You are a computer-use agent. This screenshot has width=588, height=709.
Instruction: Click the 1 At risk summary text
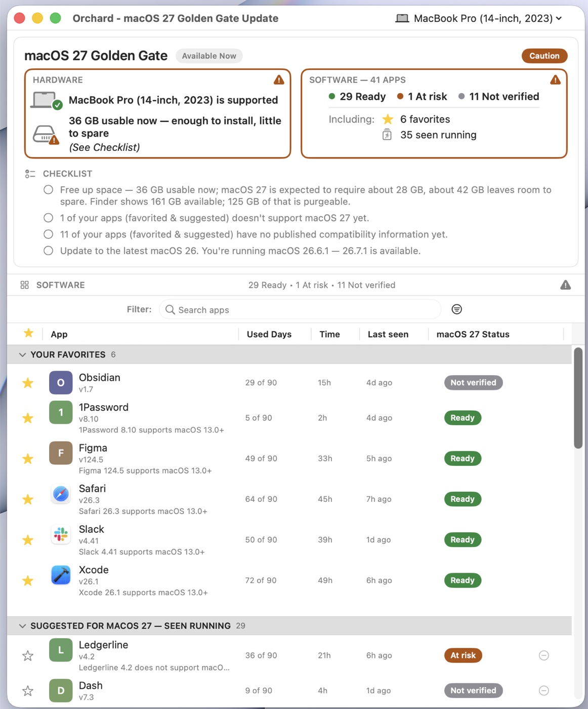click(422, 96)
